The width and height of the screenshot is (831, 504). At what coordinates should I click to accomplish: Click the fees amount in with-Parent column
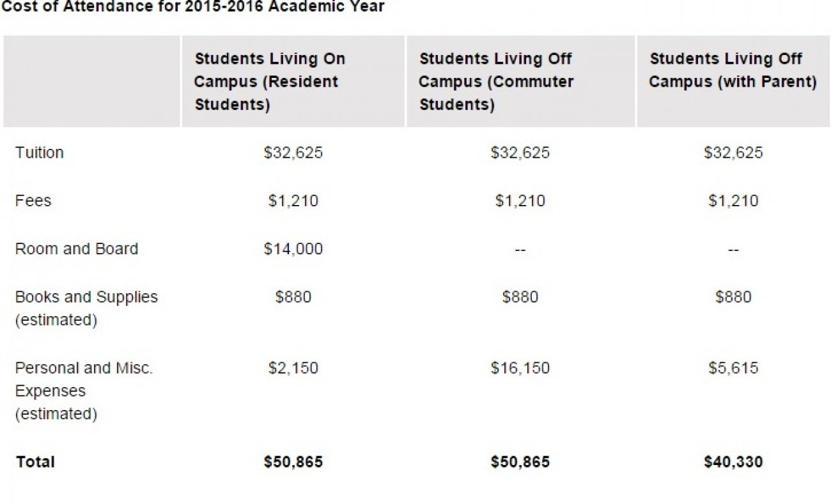pos(733,201)
